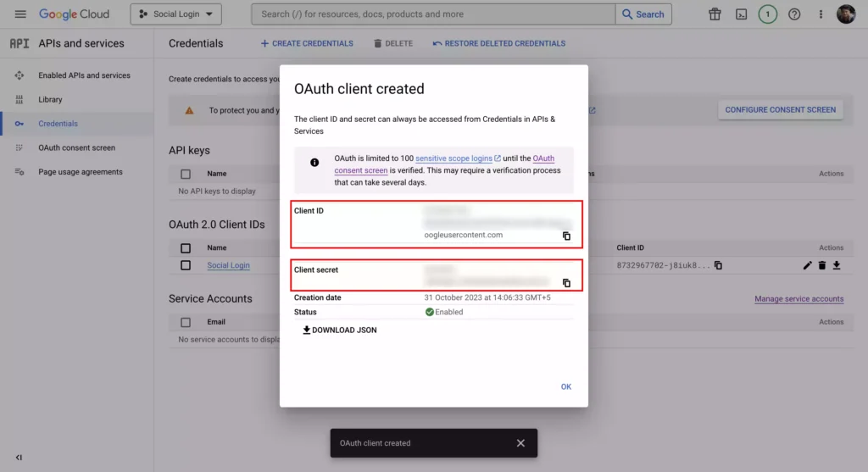Click the creation date value text
Screen dimensions: 868x472
(487, 297)
